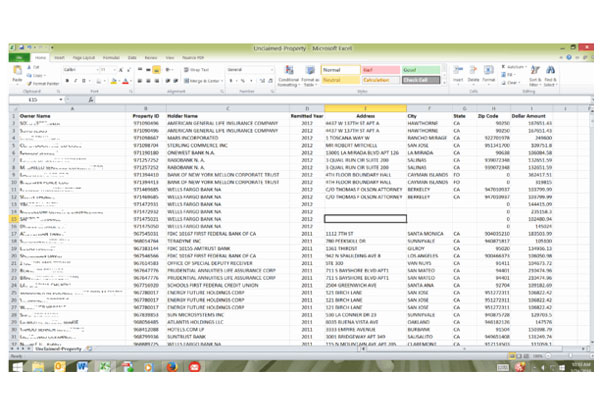Click the Increase Font Size icon

tap(121, 70)
